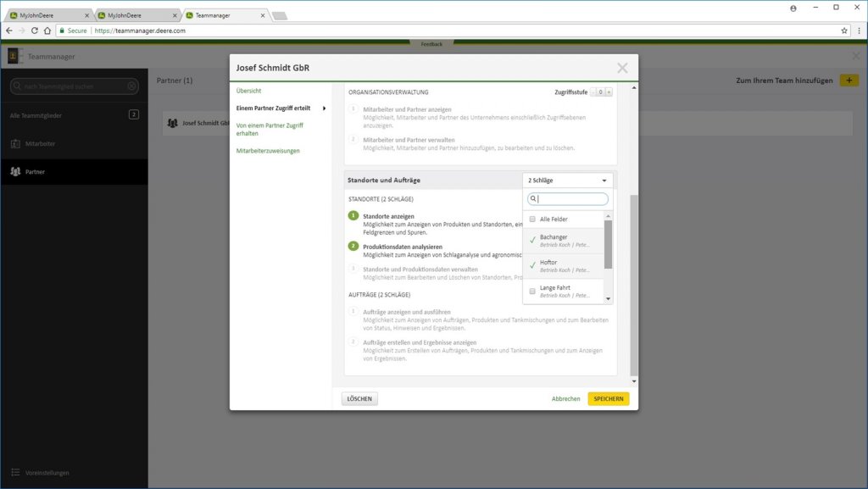
Task: Open the Chrome three-dot menu
Action: pyautogui.click(x=859, y=31)
